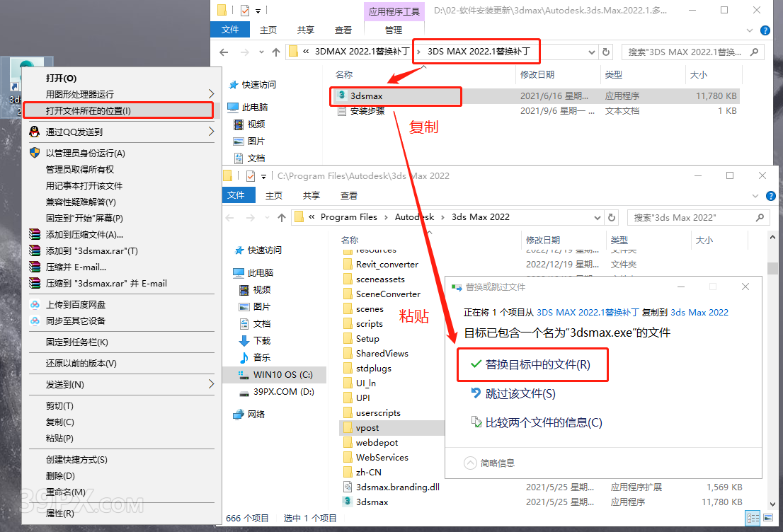This screenshot has width=783, height=532.
Task: Click WinRAR icon beside 添加到 "3dsmax.rar"(T)
Action: [x=35, y=250]
